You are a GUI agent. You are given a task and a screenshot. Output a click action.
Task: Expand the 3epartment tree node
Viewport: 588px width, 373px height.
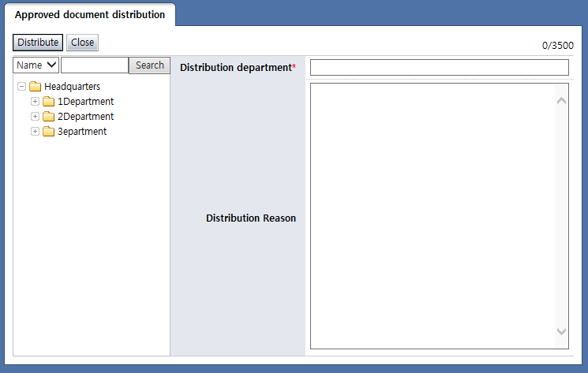tap(35, 132)
